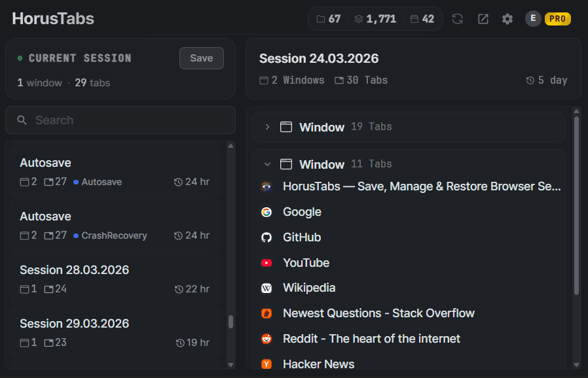Click the layers stat showing 1,771
The image size is (588, 378).
pyautogui.click(x=375, y=19)
